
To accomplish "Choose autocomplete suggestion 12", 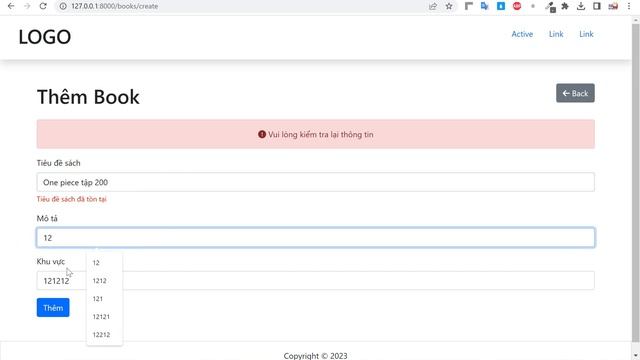I will (x=104, y=262).
